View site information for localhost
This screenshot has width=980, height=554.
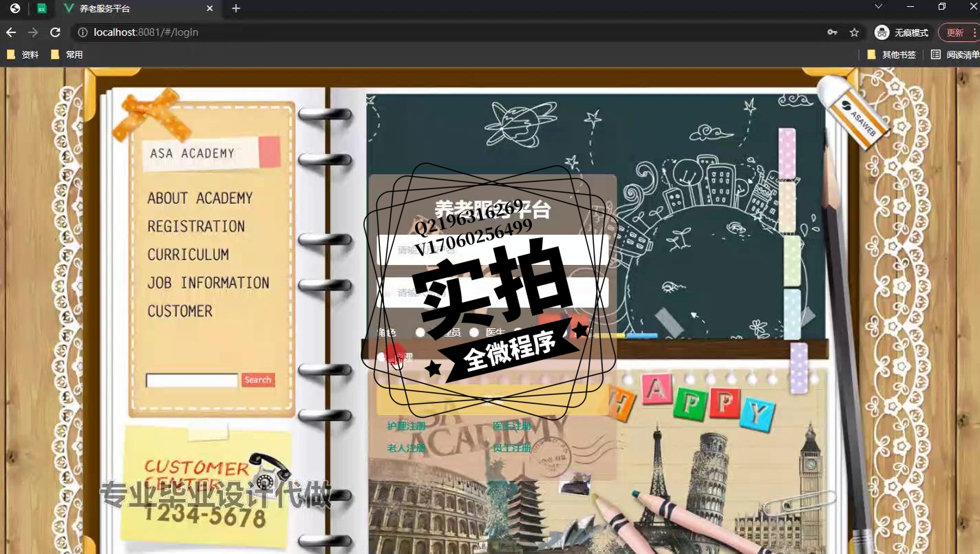tap(83, 32)
